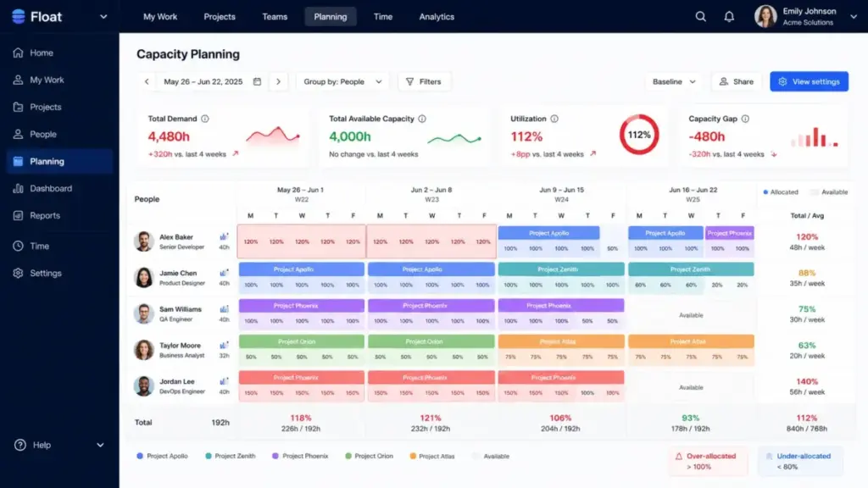Click the 112% utilization ring chart
This screenshot has width=868, height=488.
click(x=639, y=135)
